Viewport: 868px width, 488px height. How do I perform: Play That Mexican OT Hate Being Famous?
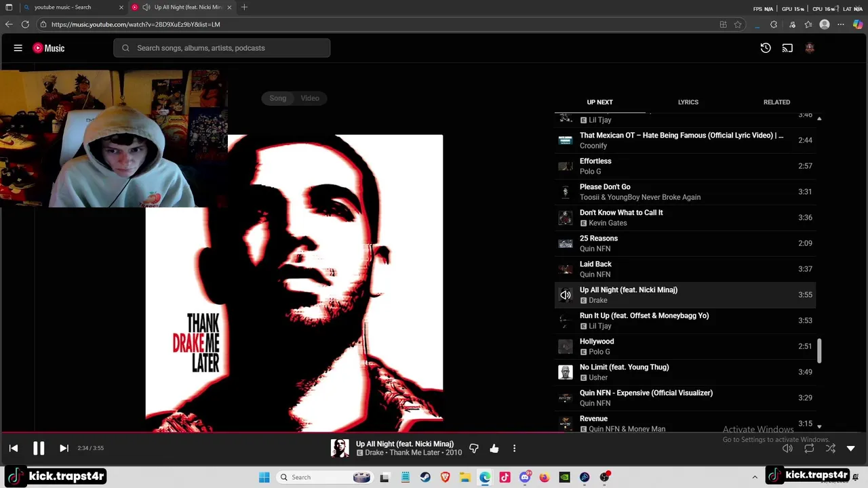pyautogui.click(x=685, y=140)
